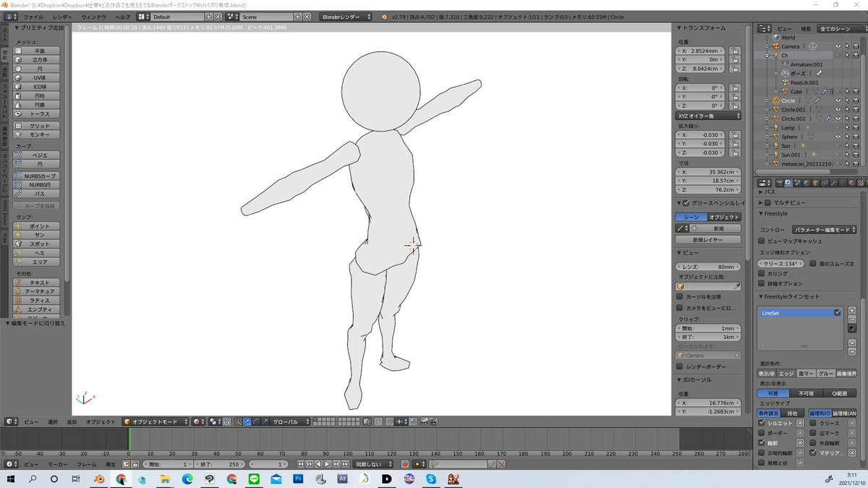Open LINE app in taskbar
The image size is (868, 488).
point(253,479)
